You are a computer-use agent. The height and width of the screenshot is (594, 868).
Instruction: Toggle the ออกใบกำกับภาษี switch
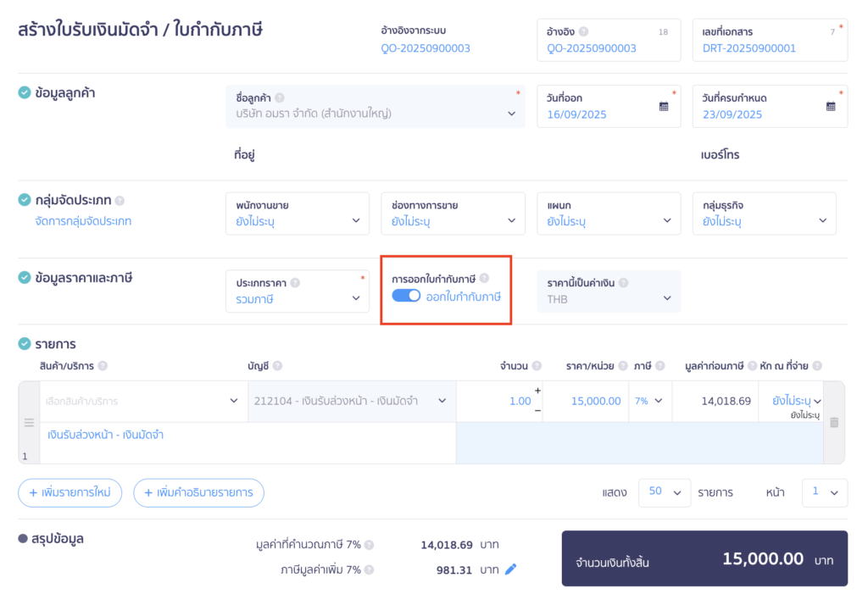[x=406, y=296]
